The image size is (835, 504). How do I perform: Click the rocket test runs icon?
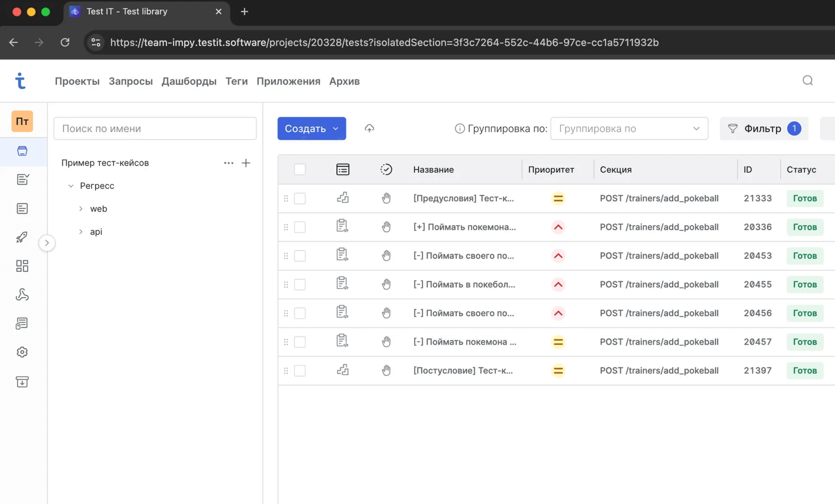point(22,237)
